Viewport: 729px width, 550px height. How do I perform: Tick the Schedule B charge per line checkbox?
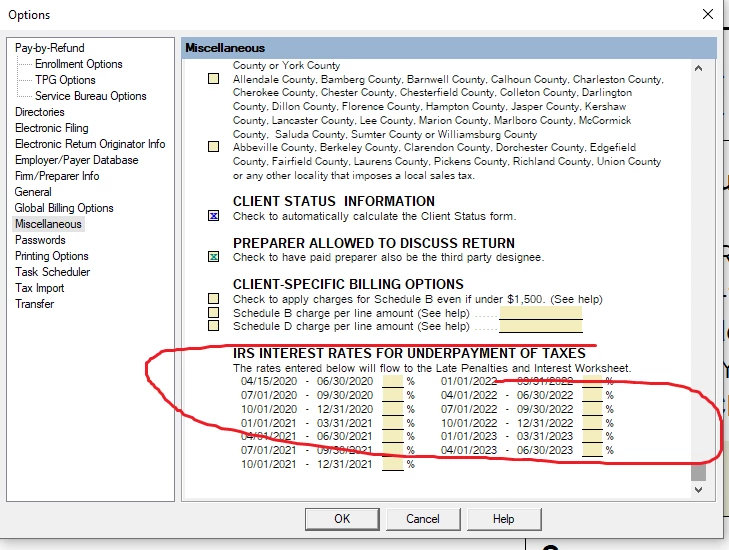click(x=213, y=312)
